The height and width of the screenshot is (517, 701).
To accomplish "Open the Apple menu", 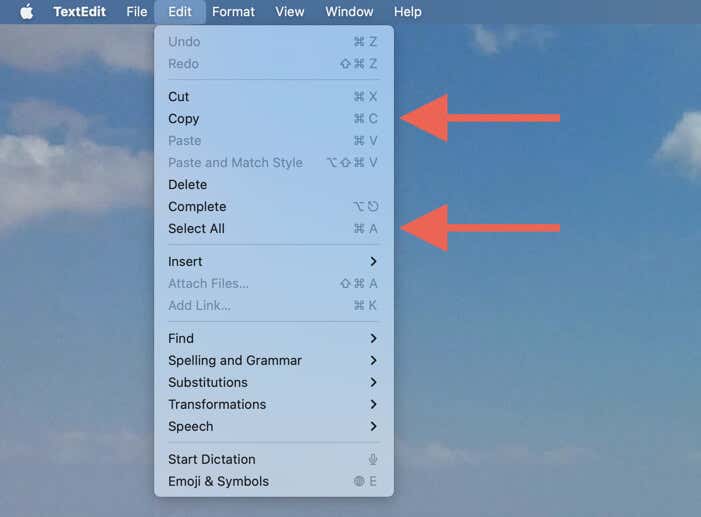I will pos(27,12).
